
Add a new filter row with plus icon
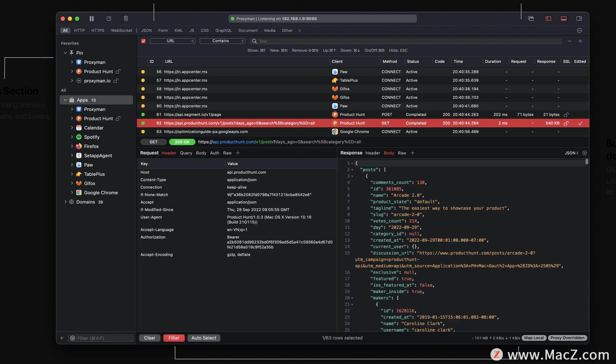pyautogui.click(x=580, y=41)
